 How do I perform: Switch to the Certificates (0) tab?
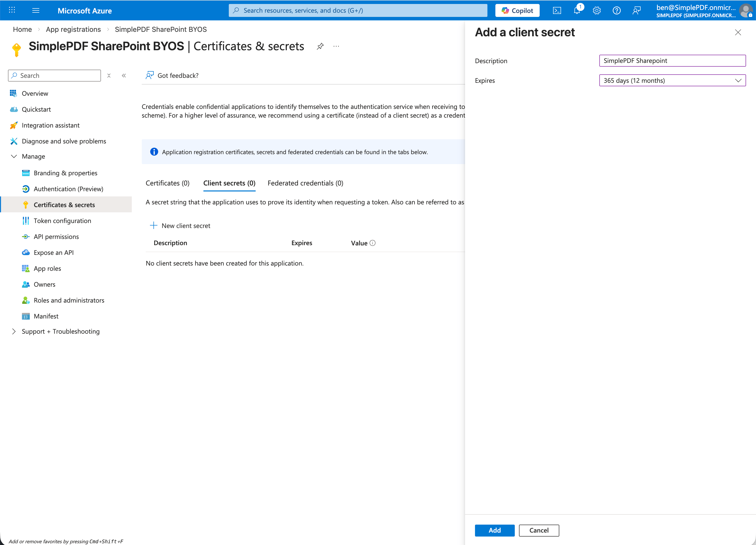click(167, 183)
